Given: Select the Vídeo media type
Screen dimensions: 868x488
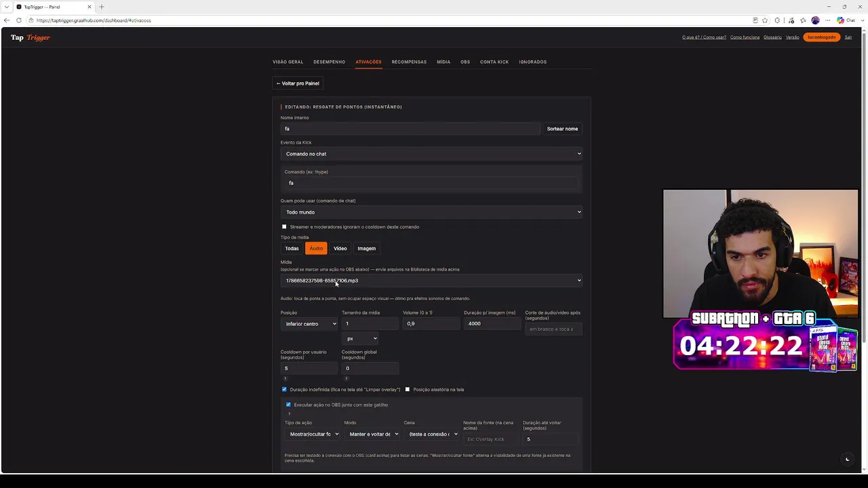Looking at the screenshot, I should [340, 249].
